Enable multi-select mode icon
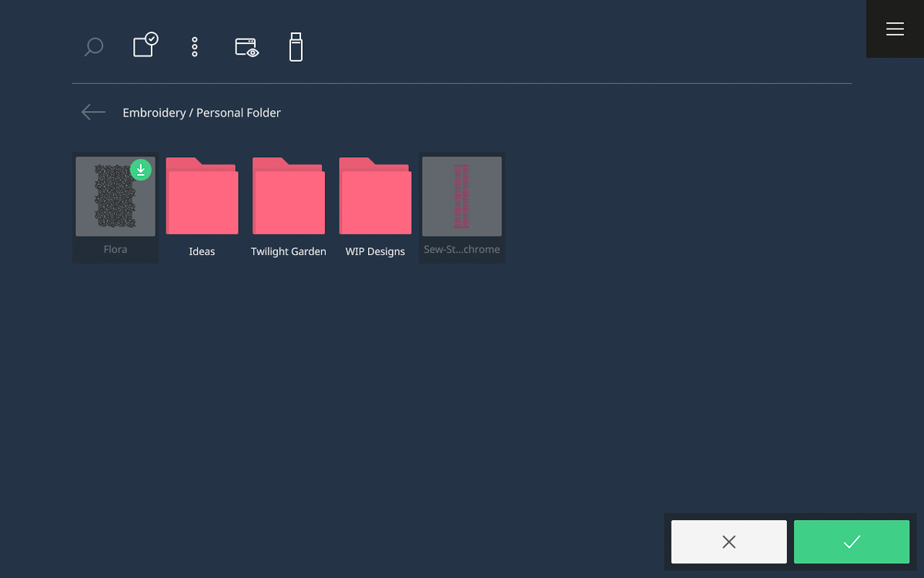The image size is (924, 578). pyautogui.click(x=145, y=45)
